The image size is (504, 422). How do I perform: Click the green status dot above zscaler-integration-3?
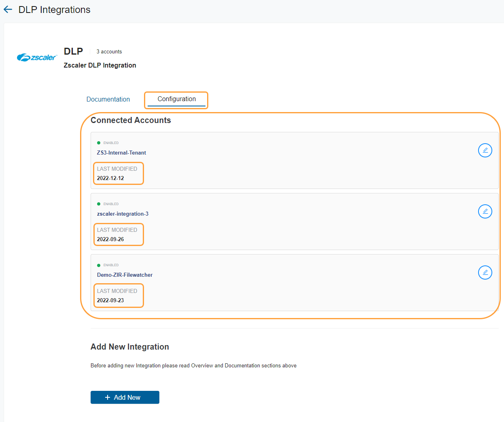click(99, 204)
